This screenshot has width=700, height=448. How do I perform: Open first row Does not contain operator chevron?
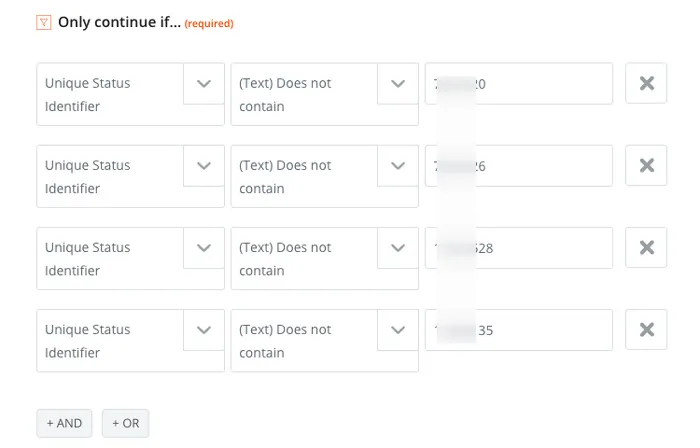pos(398,83)
